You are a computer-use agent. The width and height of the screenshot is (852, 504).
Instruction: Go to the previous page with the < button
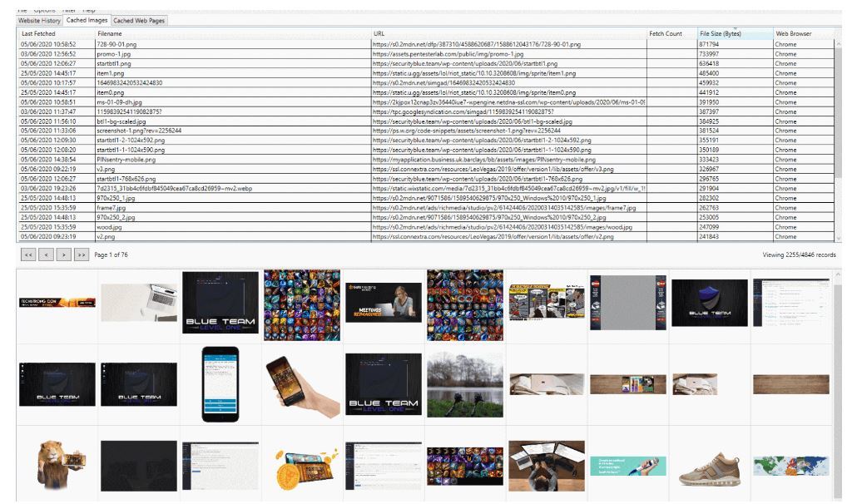pos(47,254)
